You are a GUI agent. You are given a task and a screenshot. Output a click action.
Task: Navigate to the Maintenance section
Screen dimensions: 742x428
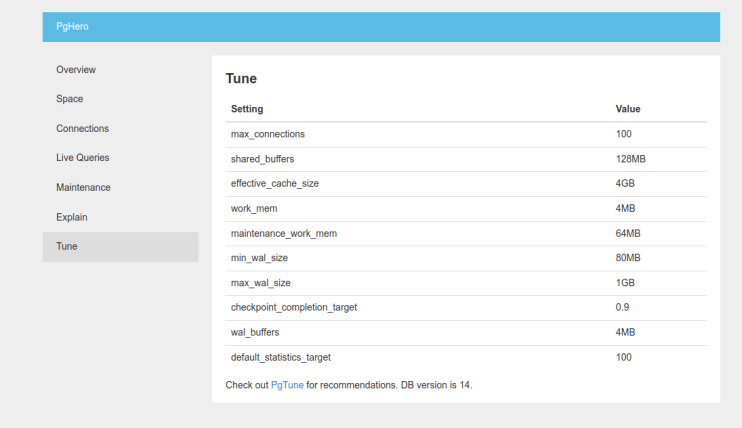click(x=83, y=187)
